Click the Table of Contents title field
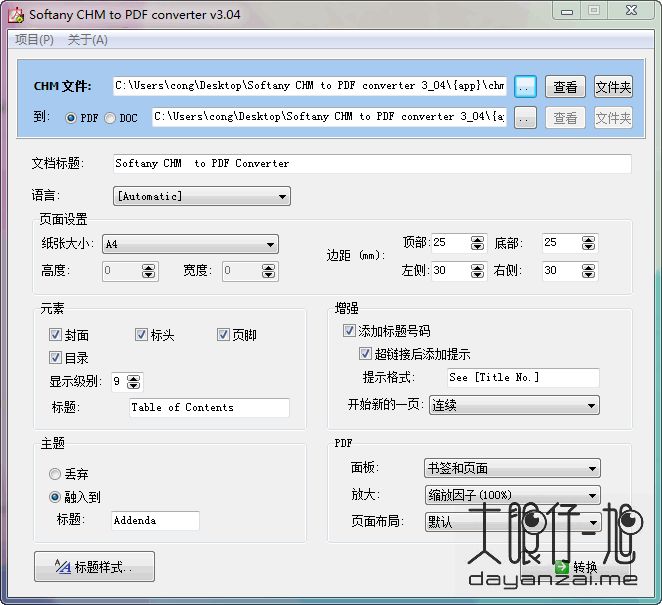662x605 pixels. coord(209,408)
